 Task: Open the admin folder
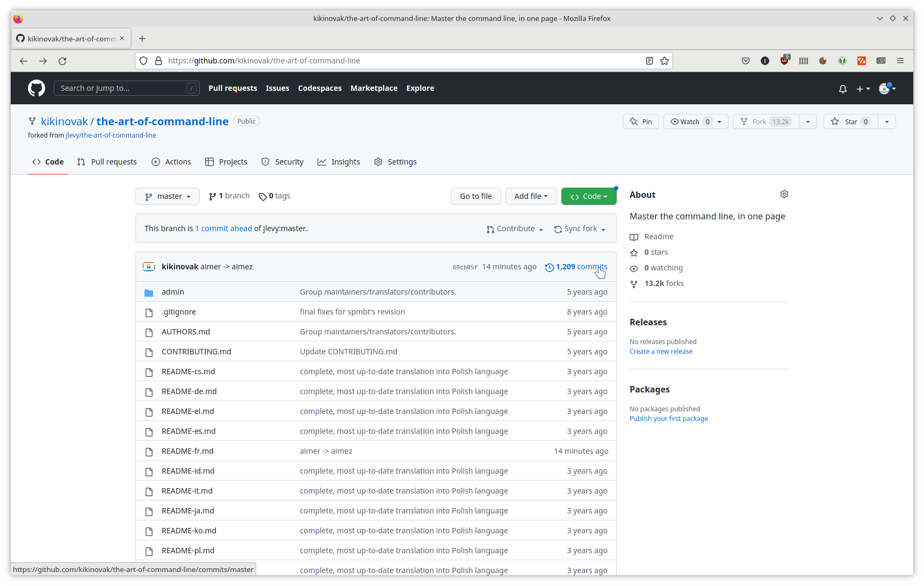click(173, 292)
